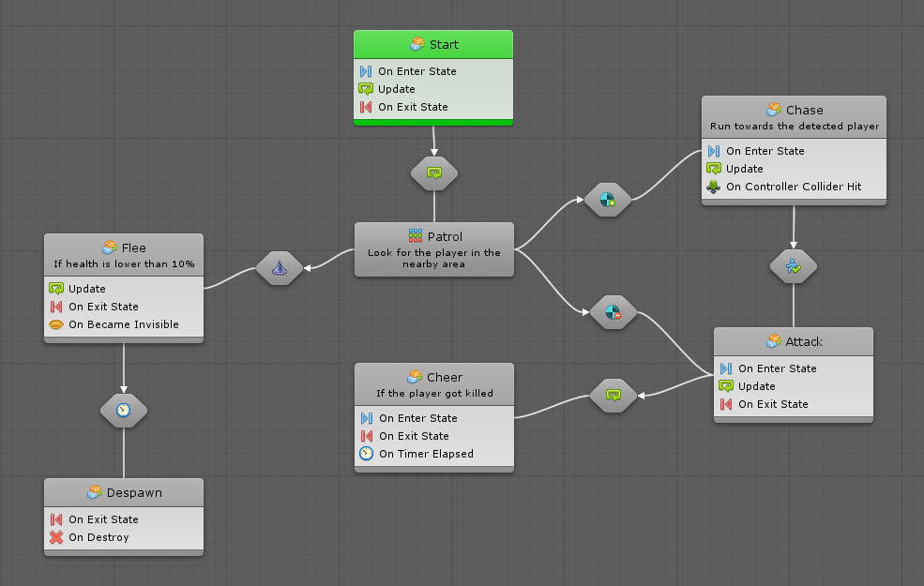Select the clock transition between Flee and Despawn
This screenshot has width=924, height=586.
coord(123,410)
